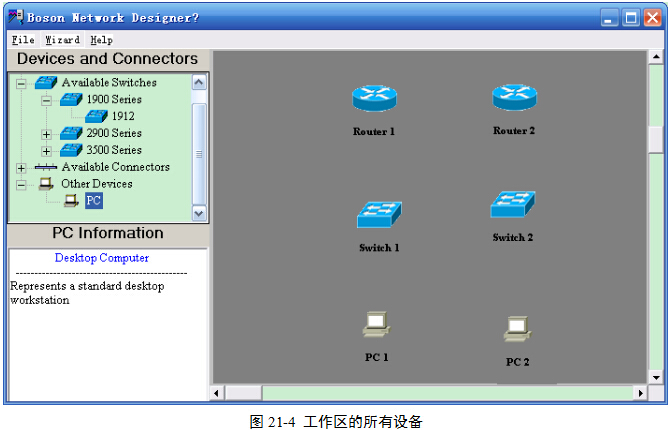The image size is (670, 430).
Task: Collapse the 1900 Series tree node
Action: click(x=46, y=100)
